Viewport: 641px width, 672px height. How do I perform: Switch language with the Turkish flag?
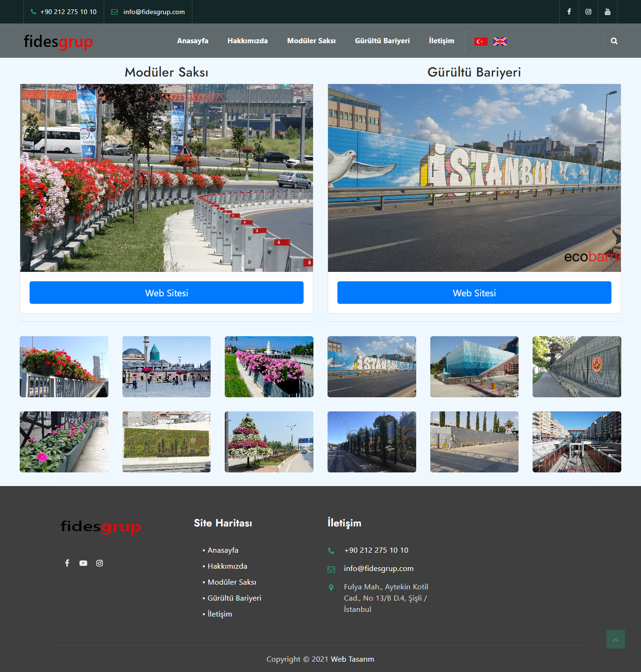[481, 41]
